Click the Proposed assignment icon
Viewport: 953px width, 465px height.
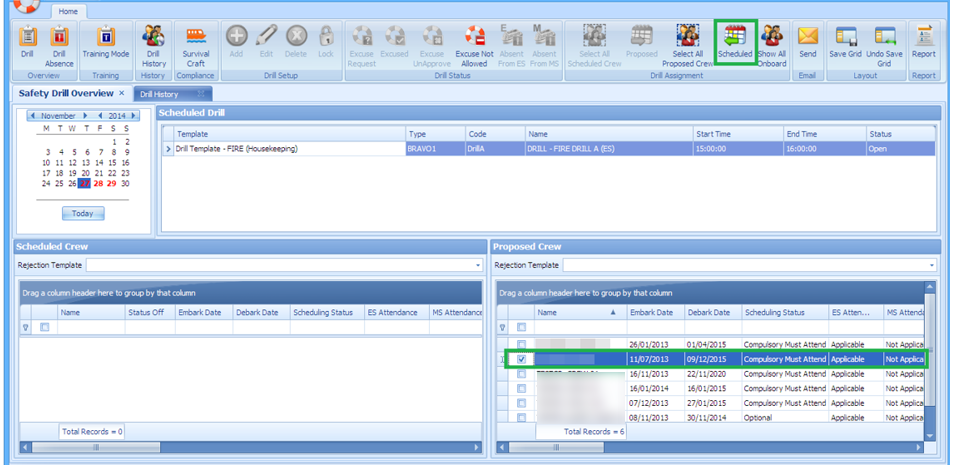tap(641, 42)
